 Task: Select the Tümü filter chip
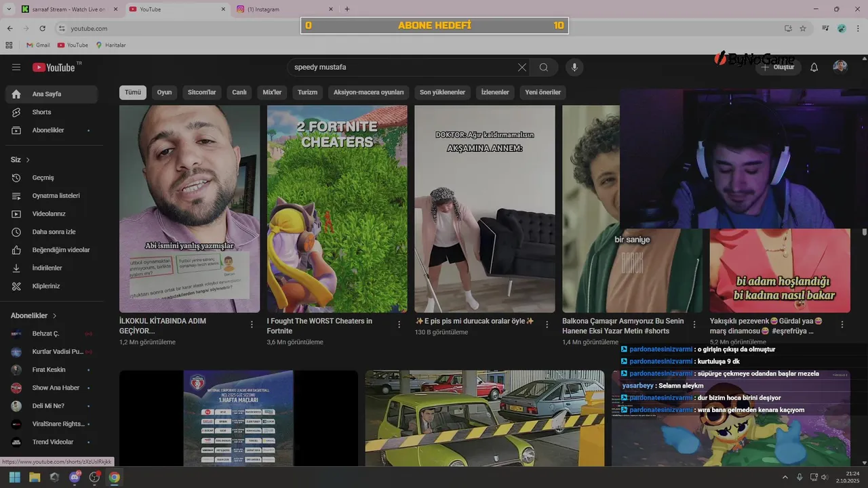[133, 92]
